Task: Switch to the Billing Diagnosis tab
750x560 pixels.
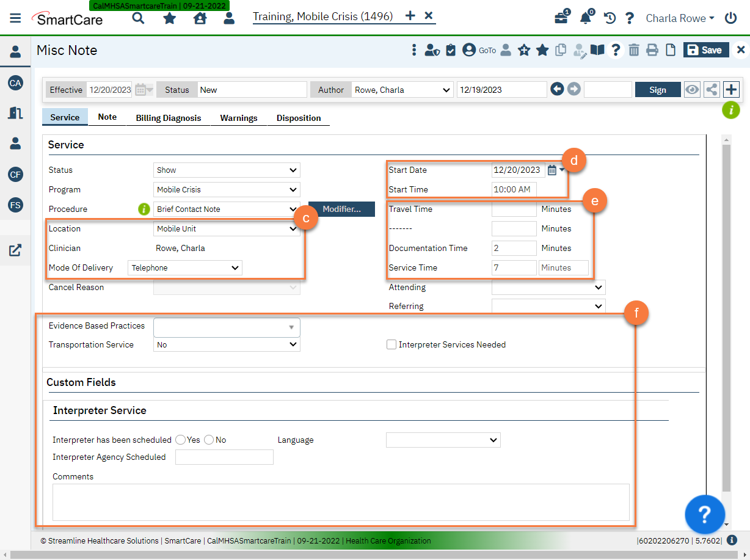Action: (x=168, y=118)
